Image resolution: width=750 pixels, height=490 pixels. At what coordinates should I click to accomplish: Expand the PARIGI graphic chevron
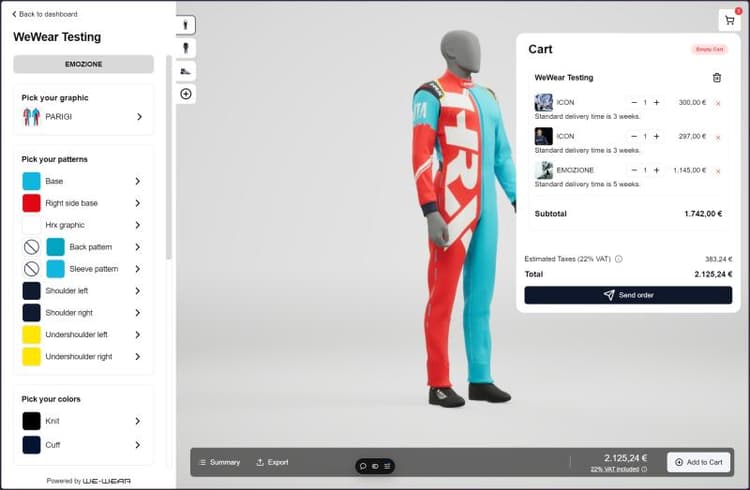click(139, 117)
